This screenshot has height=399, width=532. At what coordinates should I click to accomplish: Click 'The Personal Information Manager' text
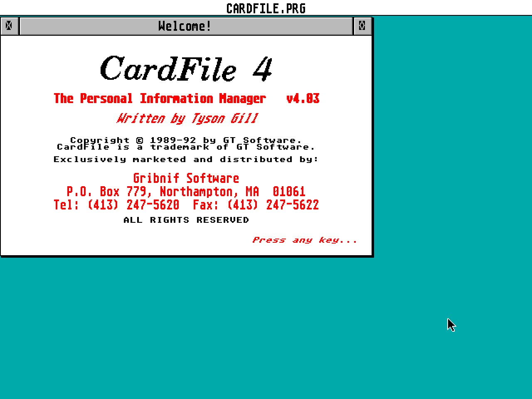coord(160,99)
